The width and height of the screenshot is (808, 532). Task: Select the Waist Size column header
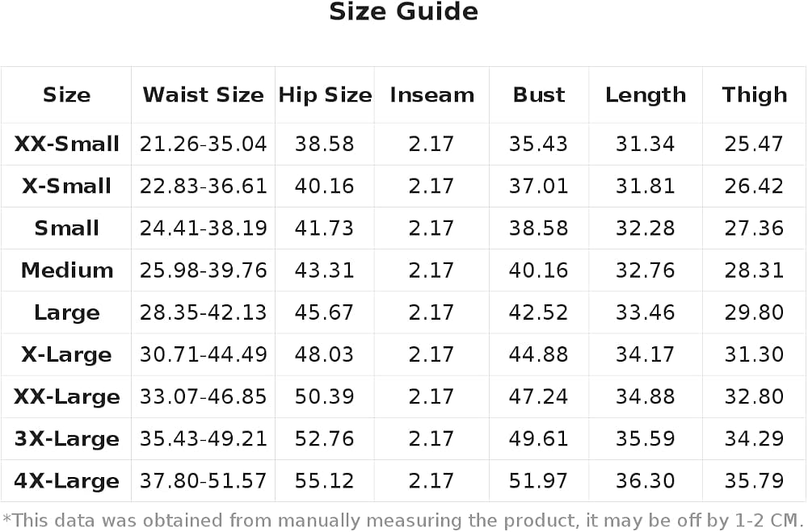(203, 95)
